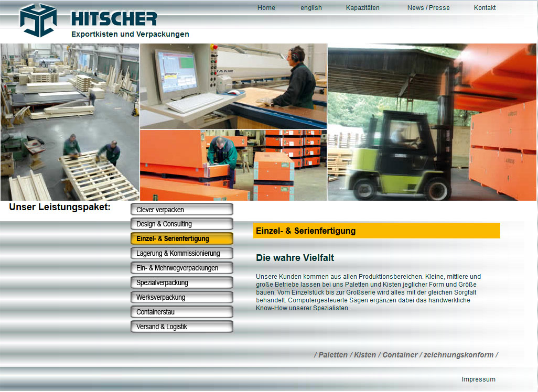Image resolution: width=538 pixels, height=392 pixels.
Task: Click the 'Unser Leistungspaket:' heading
Action: pyautogui.click(x=60, y=207)
